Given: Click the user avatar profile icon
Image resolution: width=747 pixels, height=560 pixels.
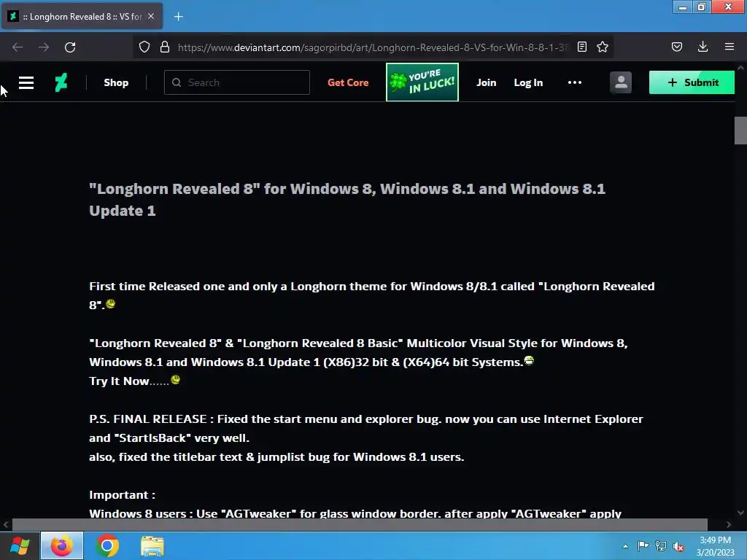Looking at the screenshot, I should [x=621, y=82].
